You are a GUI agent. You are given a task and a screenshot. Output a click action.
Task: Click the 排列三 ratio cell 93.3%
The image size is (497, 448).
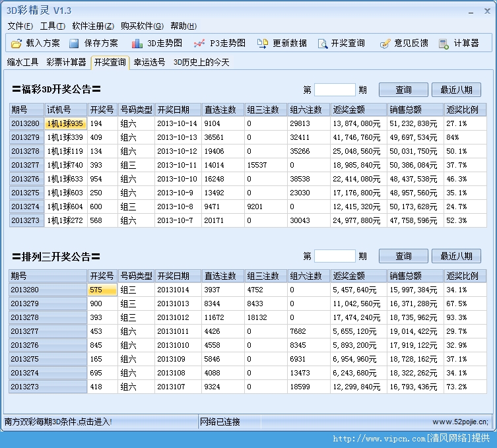click(465, 317)
